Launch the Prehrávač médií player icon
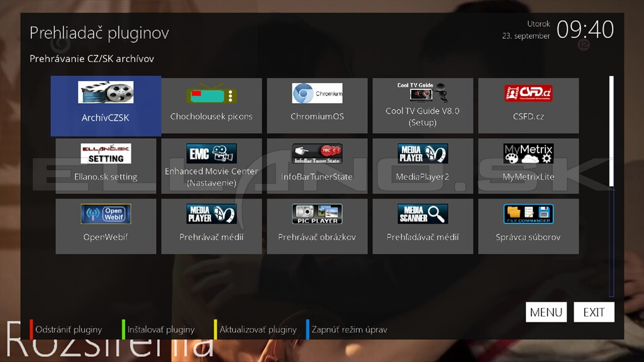This screenshot has width=644, height=362. point(211,214)
